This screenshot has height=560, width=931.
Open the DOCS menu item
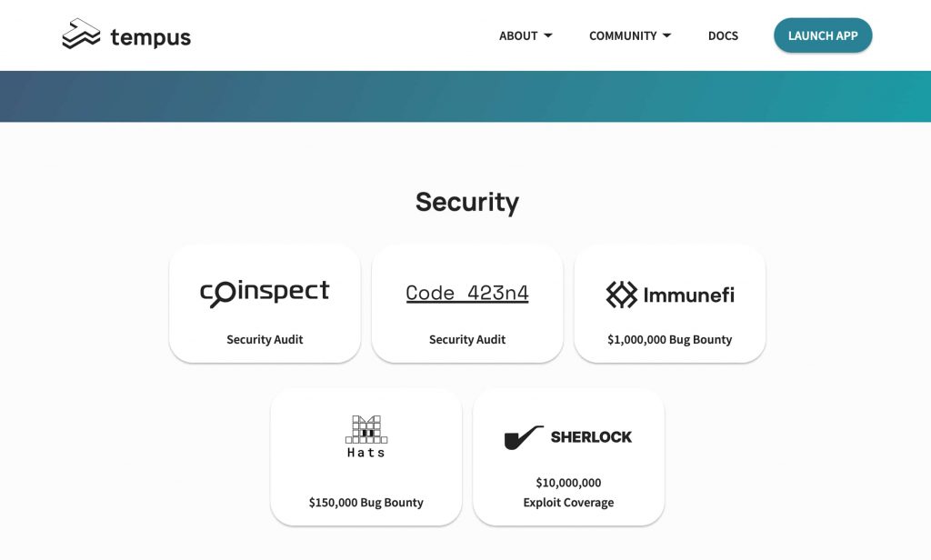pyautogui.click(x=723, y=35)
